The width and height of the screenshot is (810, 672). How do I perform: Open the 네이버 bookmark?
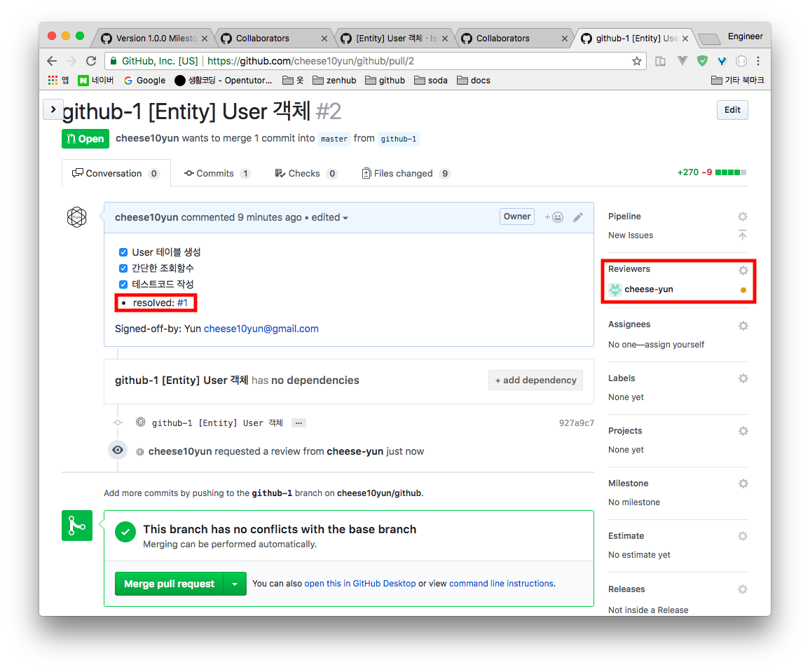point(95,80)
